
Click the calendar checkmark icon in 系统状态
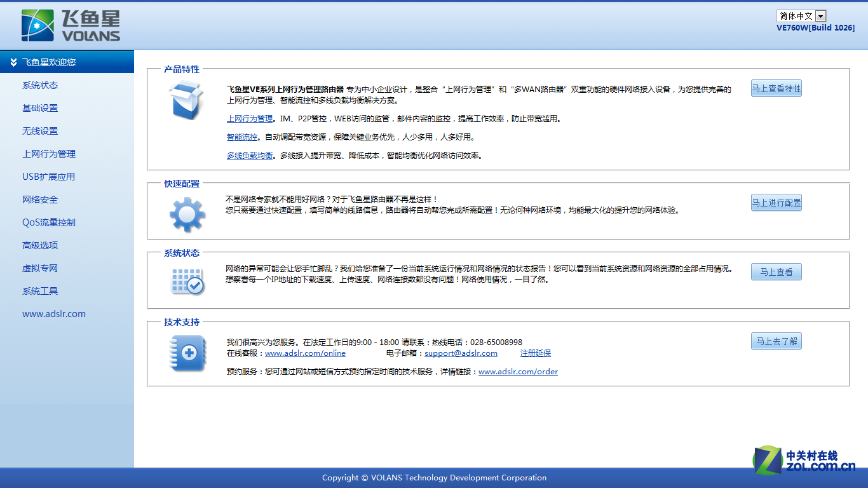187,281
